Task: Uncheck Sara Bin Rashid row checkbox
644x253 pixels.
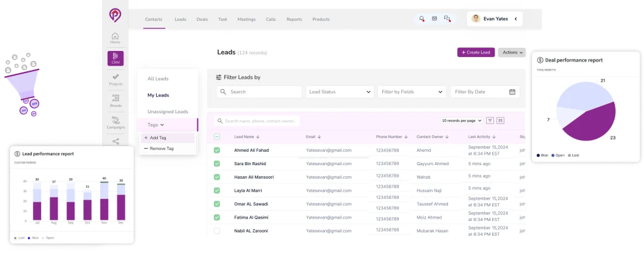Action: pyautogui.click(x=217, y=164)
